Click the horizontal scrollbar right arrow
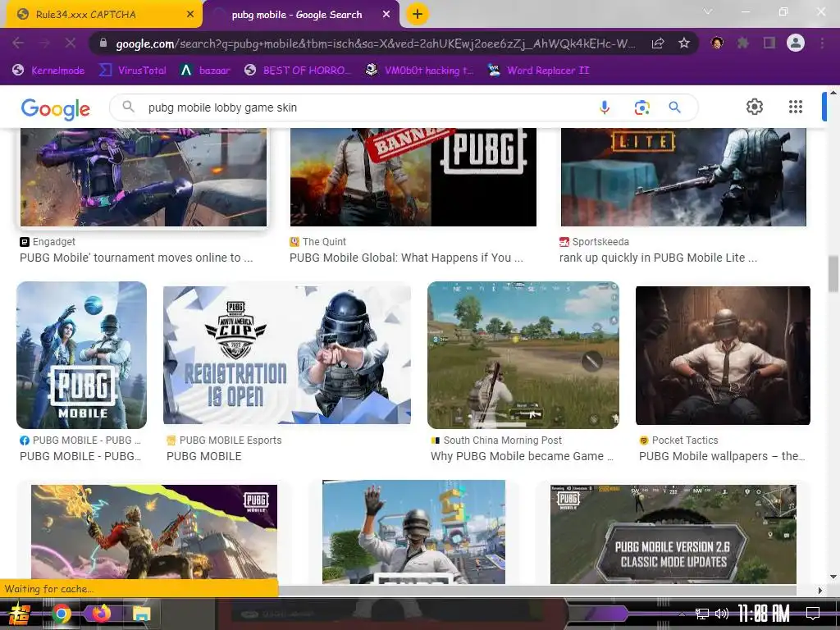This screenshot has width=840, height=630. (x=819, y=591)
